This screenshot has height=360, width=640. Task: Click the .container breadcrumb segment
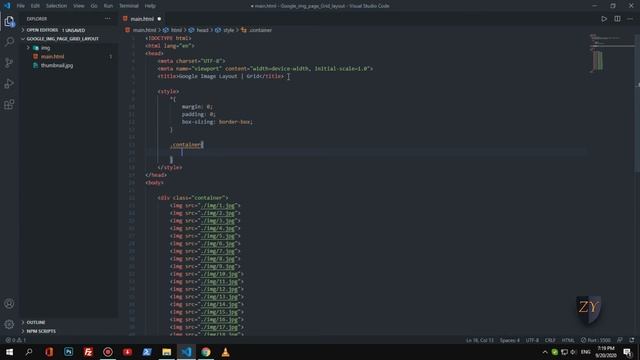pos(260,30)
